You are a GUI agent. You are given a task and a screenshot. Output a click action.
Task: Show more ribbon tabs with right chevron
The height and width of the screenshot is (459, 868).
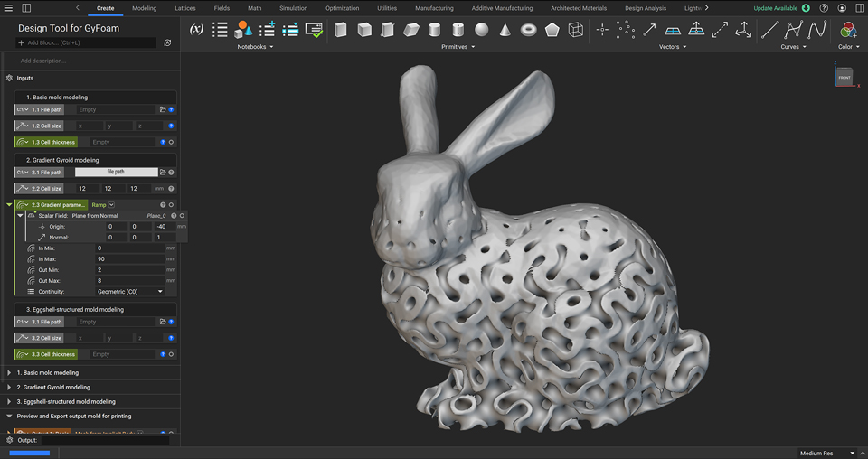(706, 8)
